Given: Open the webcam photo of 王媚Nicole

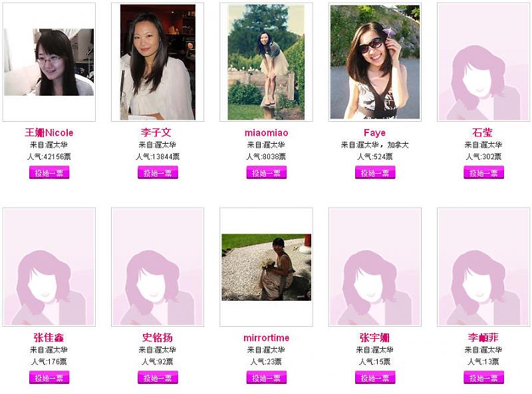Looking at the screenshot, I should (x=49, y=62).
